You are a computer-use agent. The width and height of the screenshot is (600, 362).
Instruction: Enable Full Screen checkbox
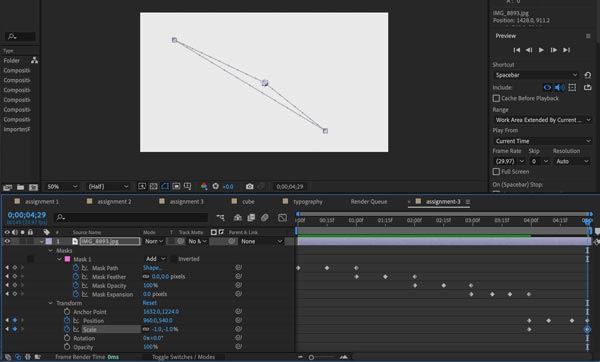[x=496, y=172]
